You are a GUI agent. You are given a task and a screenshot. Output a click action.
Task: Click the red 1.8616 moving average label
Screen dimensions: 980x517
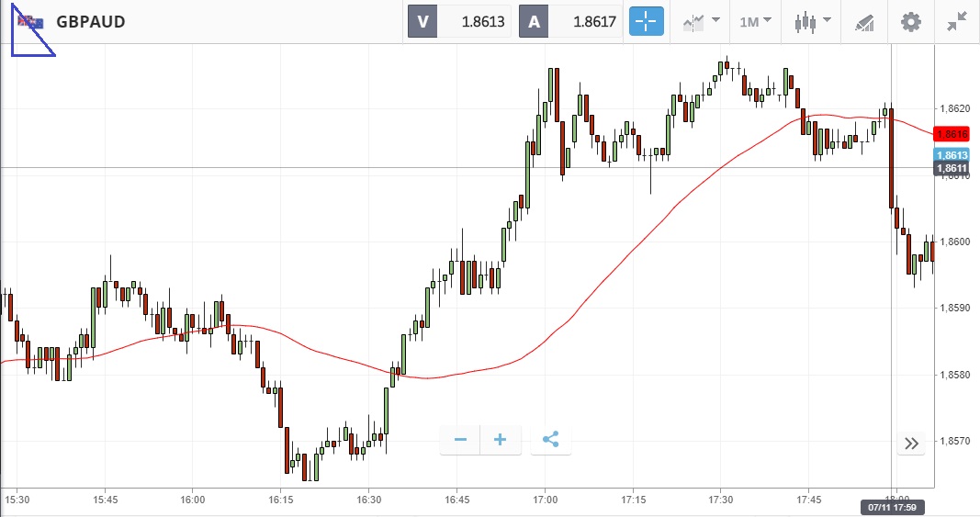[952, 133]
